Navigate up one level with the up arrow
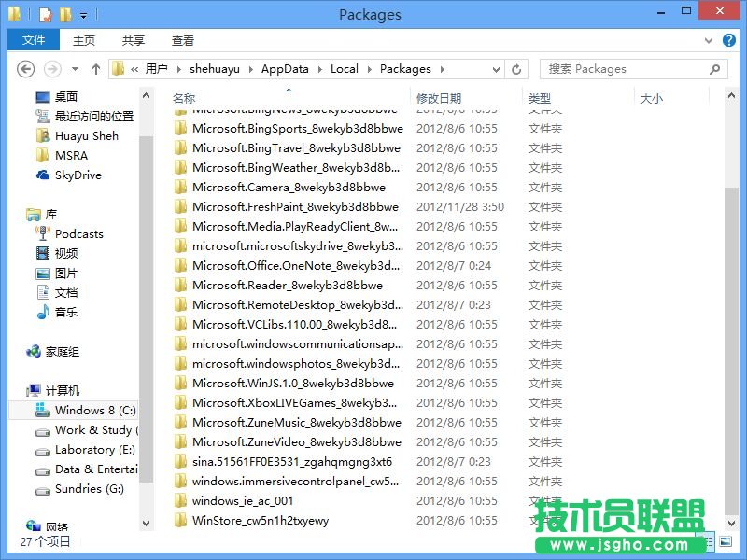The width and height of the screenshot is (747, 560). pos(96,68)
